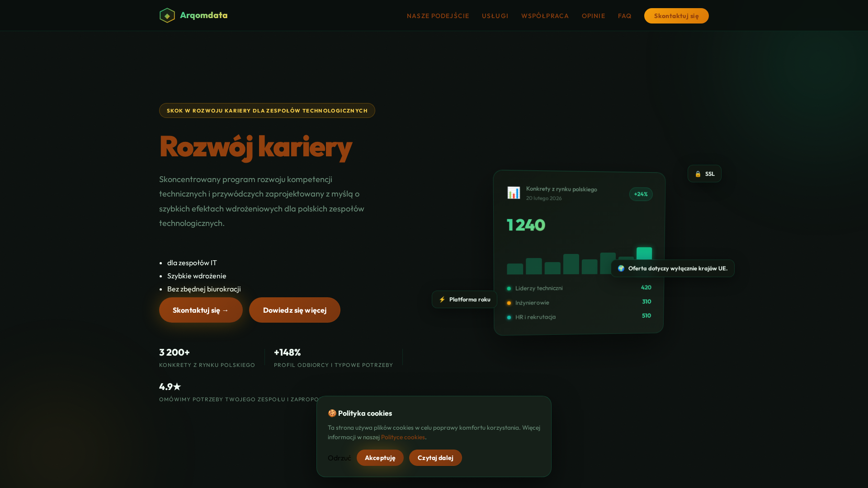The height and width of the screenshot is (488, 868).
Task: Click bullet text Bez zbędnej biurokracji
Action: coord(204,289)
